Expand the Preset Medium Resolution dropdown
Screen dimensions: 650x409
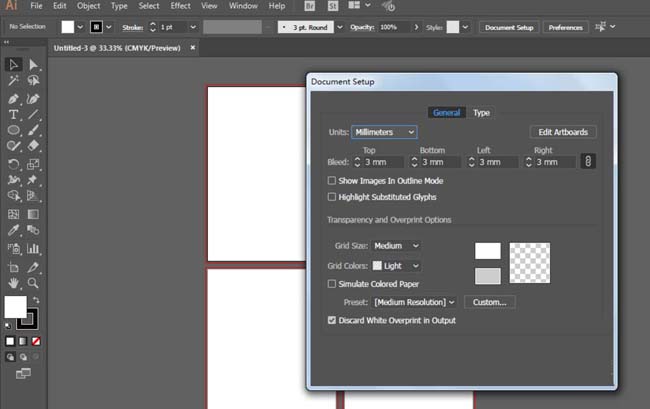click(x=414, y=301)
